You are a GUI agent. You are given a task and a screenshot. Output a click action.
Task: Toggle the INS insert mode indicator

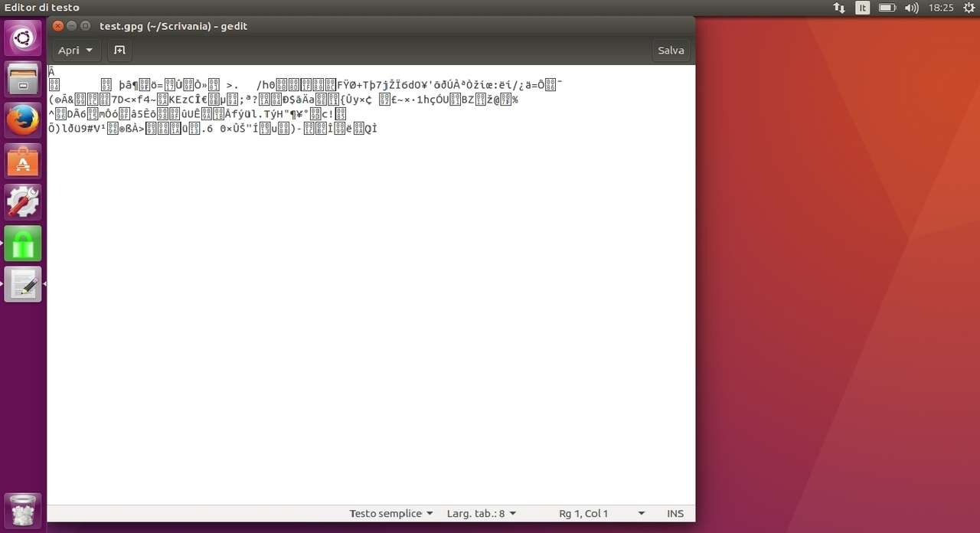[x=675, y=514]
